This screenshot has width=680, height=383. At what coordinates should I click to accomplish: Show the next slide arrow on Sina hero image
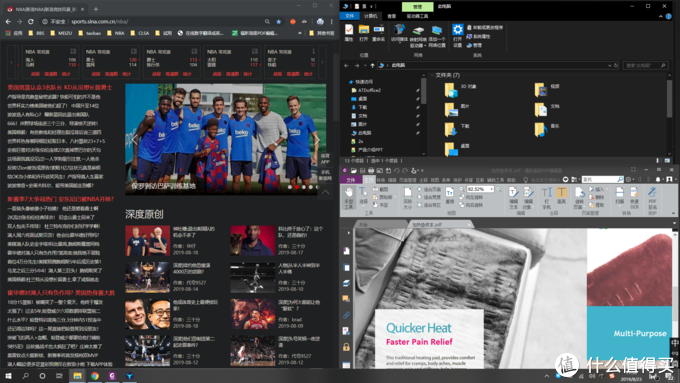tap(317, 140)
